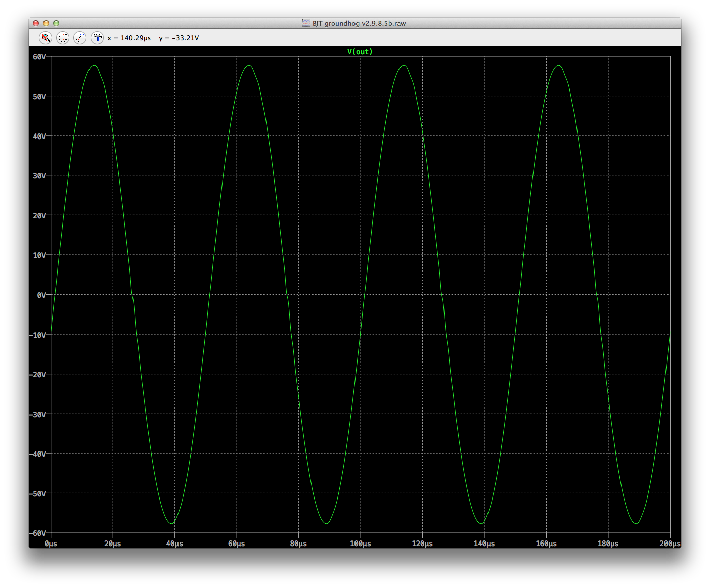This screenshot has width=710, height=588.
Task: Click the x = 140.29µs cursor readout
Action: [x=129, y=38]
